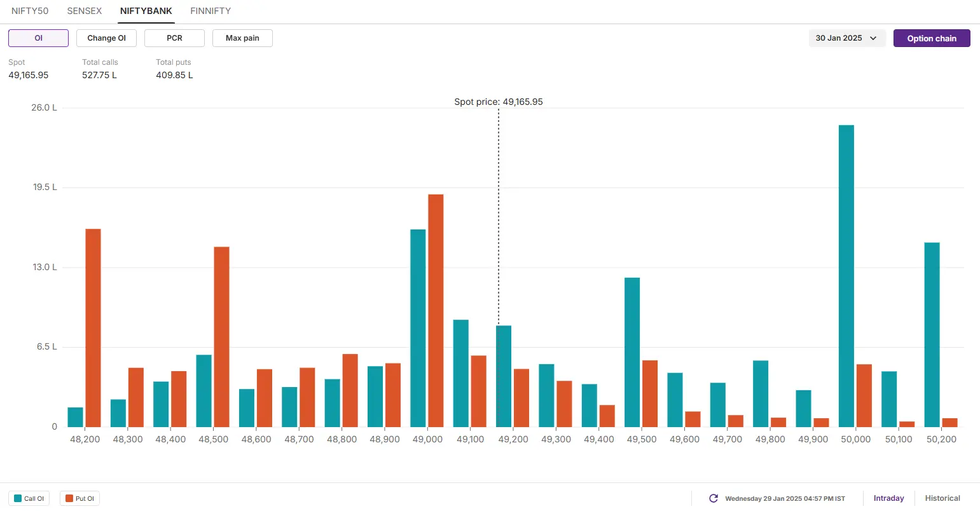Click the 49,100 put OI bar
This screenshot has width=980, height=511.
coord(478,391)
